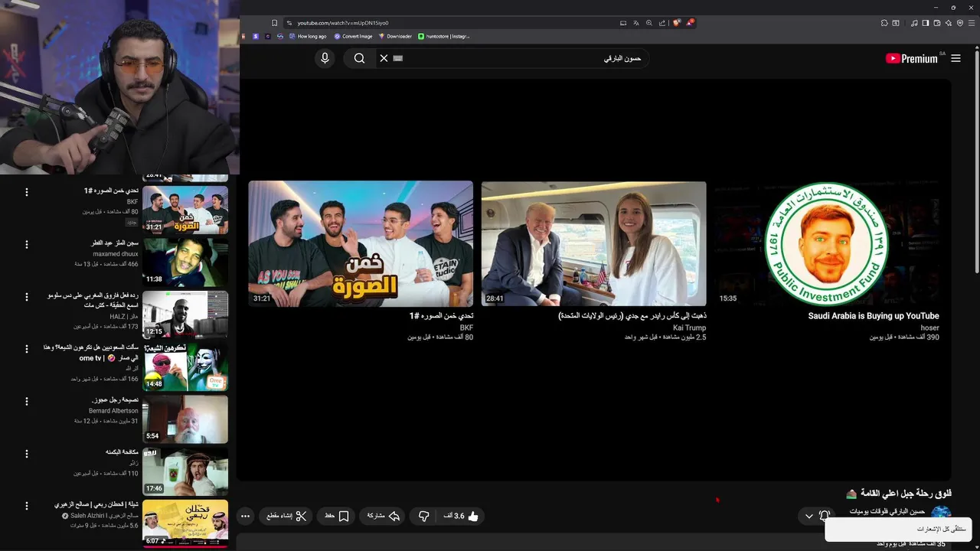Click the browser address bar URL
The image size is (980, 551).
point(342,23)
